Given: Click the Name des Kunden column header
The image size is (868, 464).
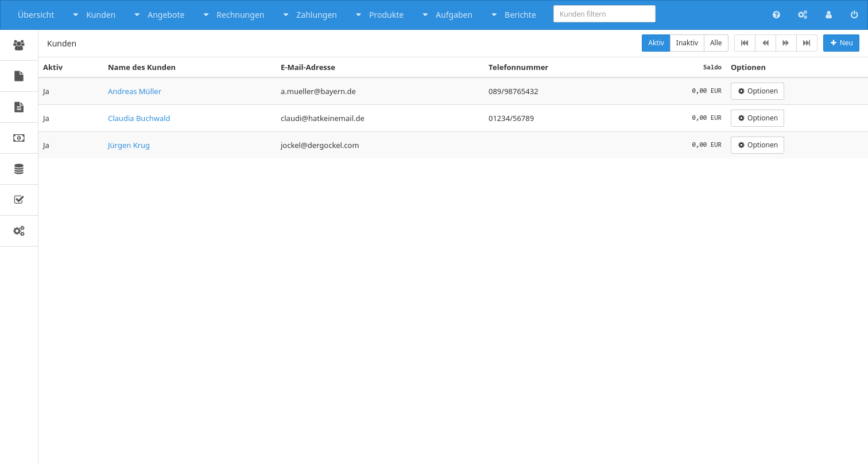Looking at the screenshot, I should (x=142, y=67).
